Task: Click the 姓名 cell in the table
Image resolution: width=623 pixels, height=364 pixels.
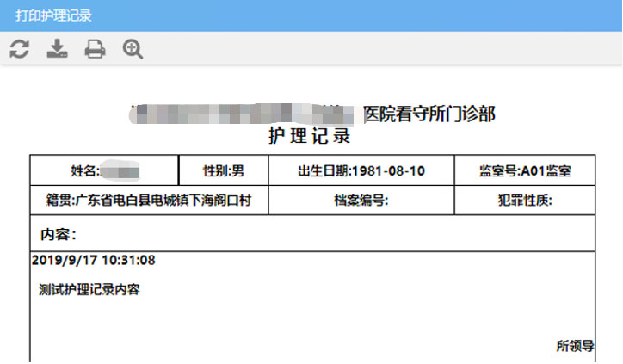Action: [x=104, y=170]
